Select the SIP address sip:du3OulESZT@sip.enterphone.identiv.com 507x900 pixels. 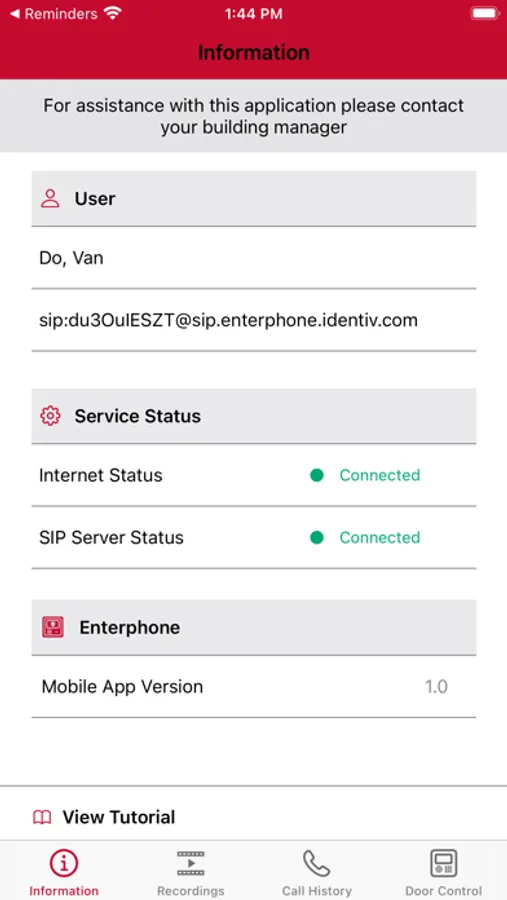pyautogui.click(x=228, y=320)
